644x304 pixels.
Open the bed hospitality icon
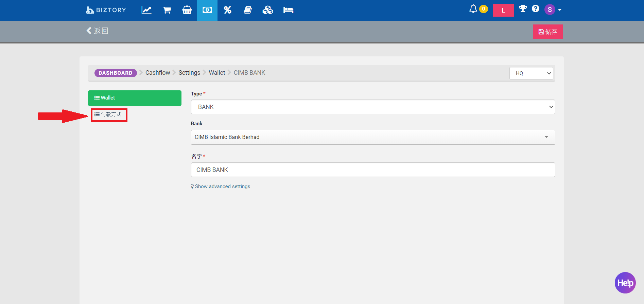288,10
